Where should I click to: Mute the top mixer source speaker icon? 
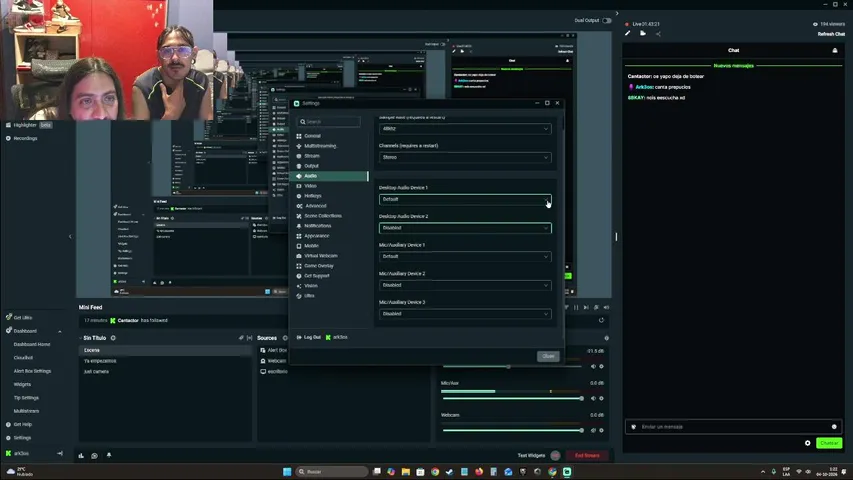pyautogui.click(x=593, y=366)
